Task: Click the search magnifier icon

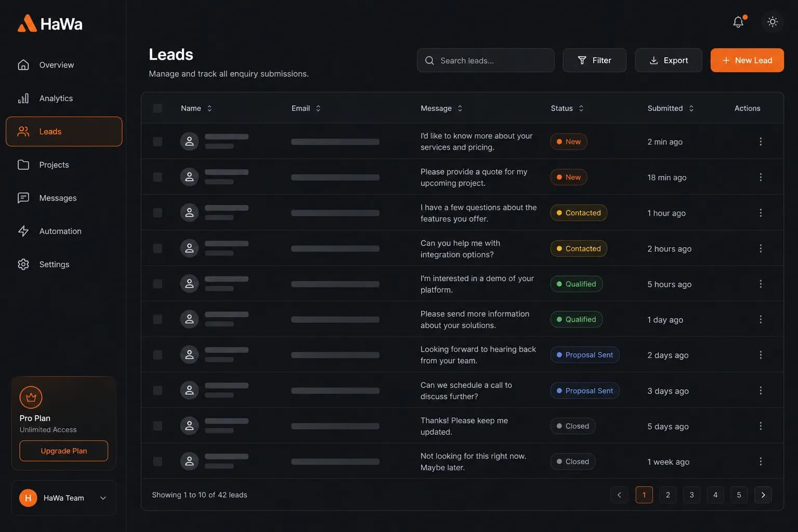Action: click(430, 60)
